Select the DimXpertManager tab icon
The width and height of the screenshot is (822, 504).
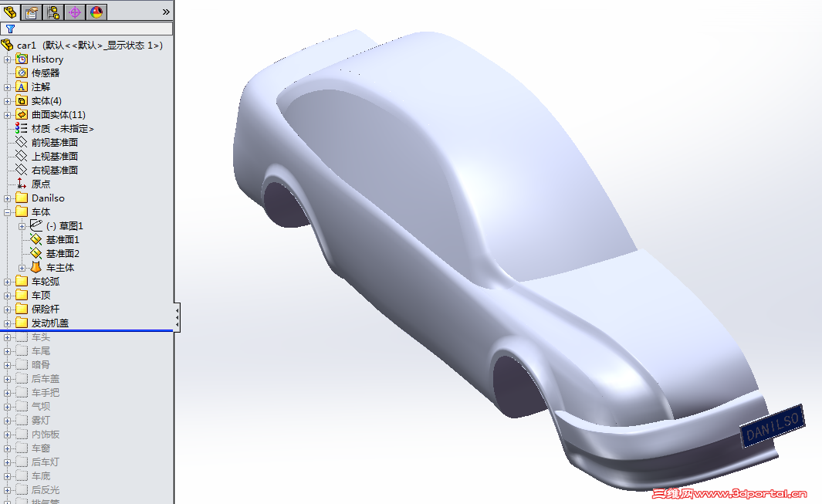click(74, 12)
